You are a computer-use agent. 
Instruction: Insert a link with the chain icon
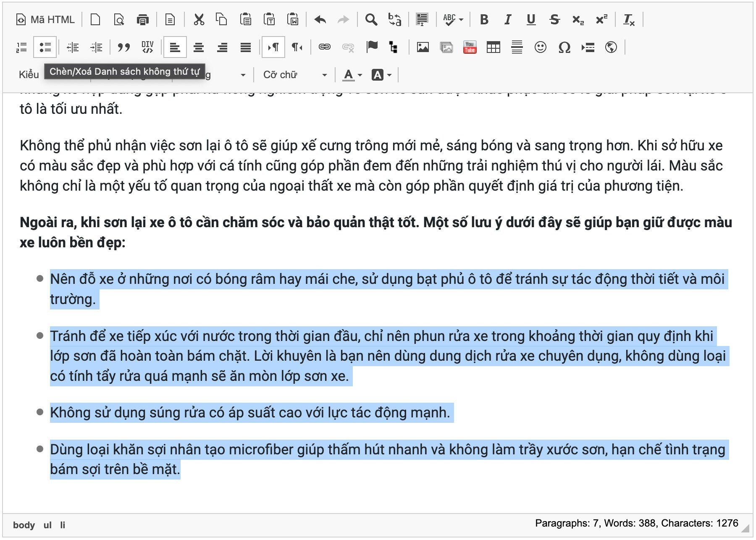tap(324, 47)
